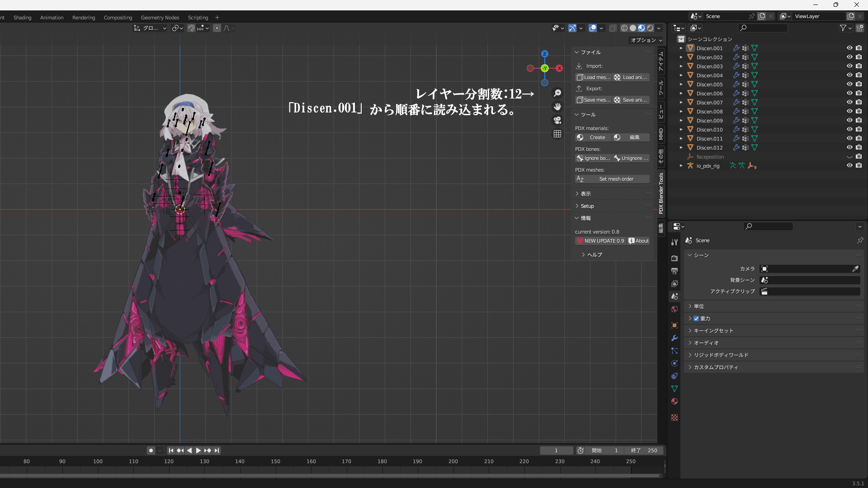Open Particles properties tab icon
868x488 pixels.
click(675, 351)
